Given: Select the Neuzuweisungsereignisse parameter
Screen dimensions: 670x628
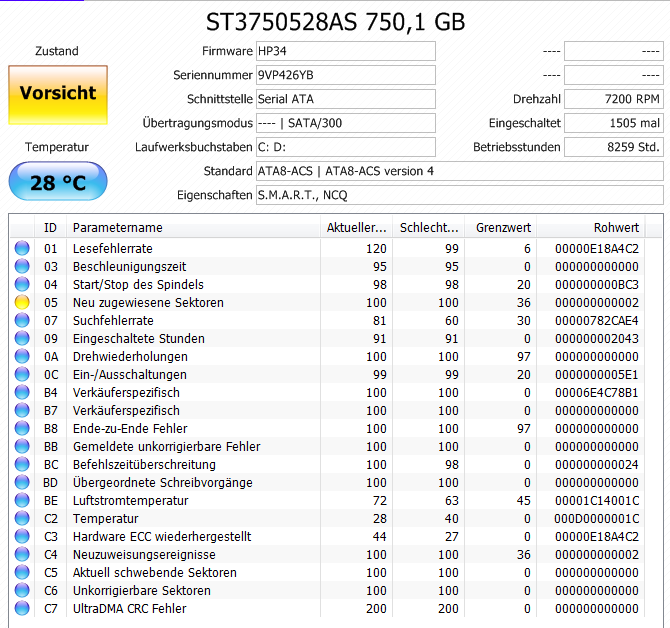Looking at the screenshot, I should tap(144, 555).
